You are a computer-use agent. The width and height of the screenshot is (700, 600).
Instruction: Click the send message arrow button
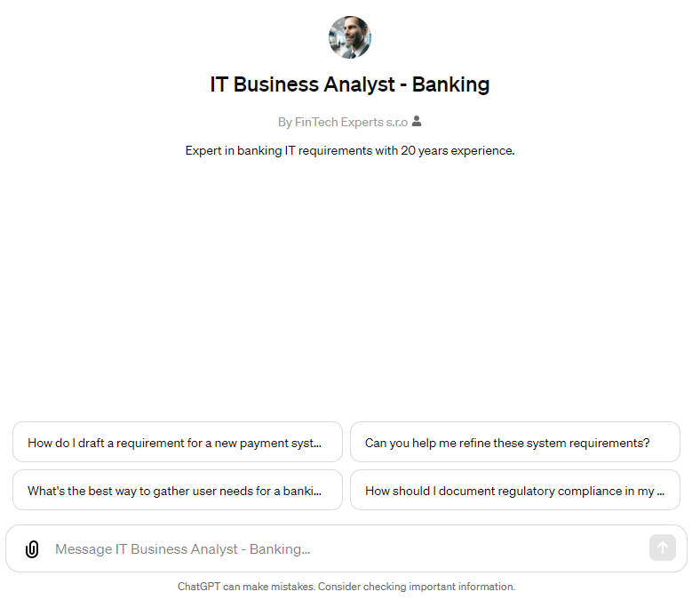pyautogui.click(x=663, y=548)
